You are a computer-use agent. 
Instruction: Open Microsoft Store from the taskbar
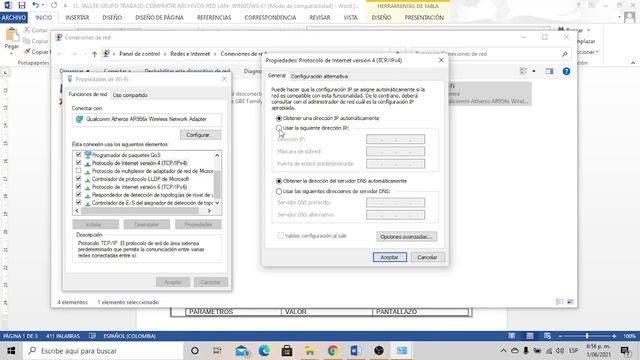click(x=287, y=351)
